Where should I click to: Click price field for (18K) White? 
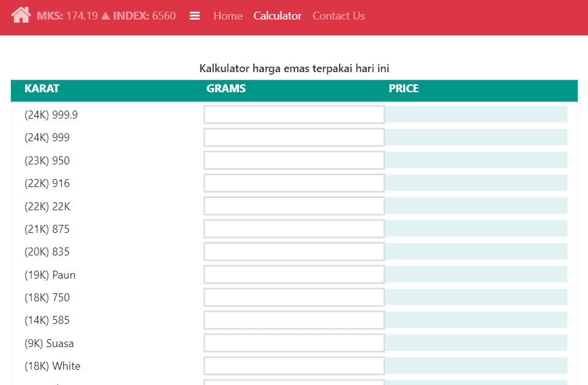pyautogui.click(x=476, y=366)
